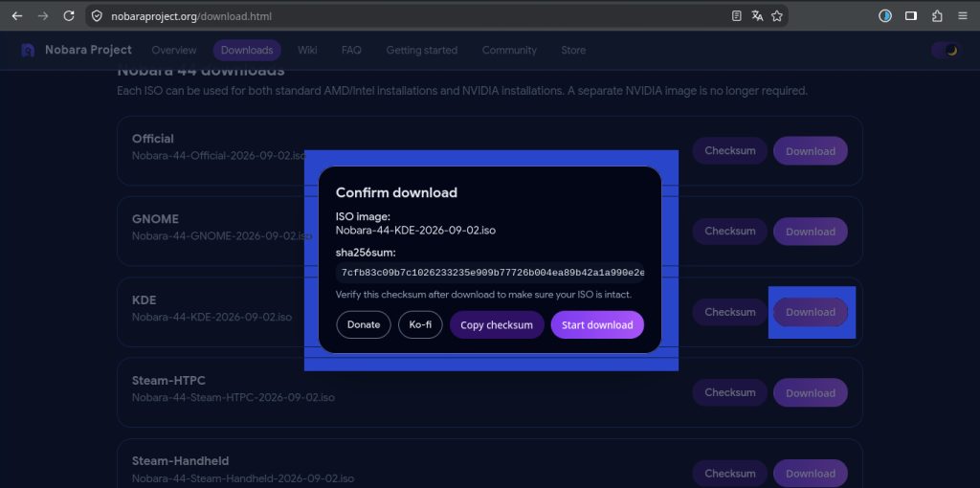Click Checksum button for GNOME ISO
This screenshot has width=980, height=488.
[x=730, y=232]
